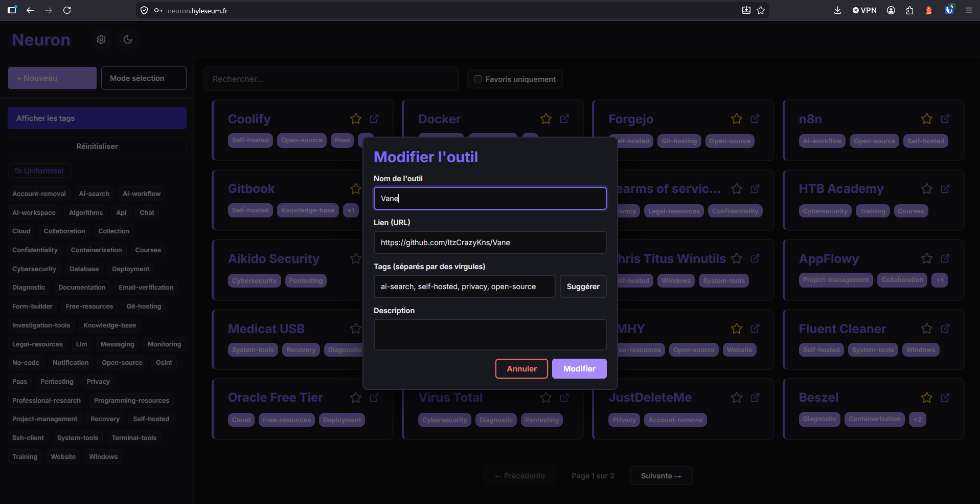Screen dimensions: 980x504
Task: Expand the +1 tags on AppFlowy card
Action: tap(940, 280)
